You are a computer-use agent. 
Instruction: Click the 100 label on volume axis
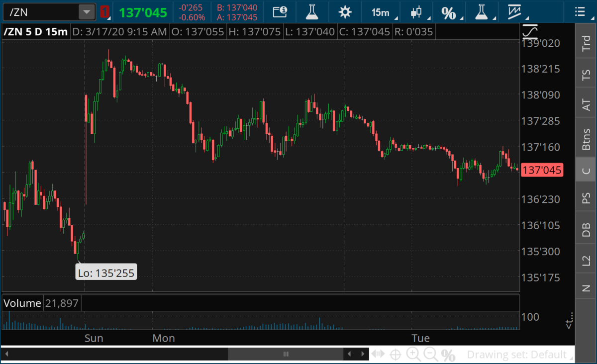point(530,317)
